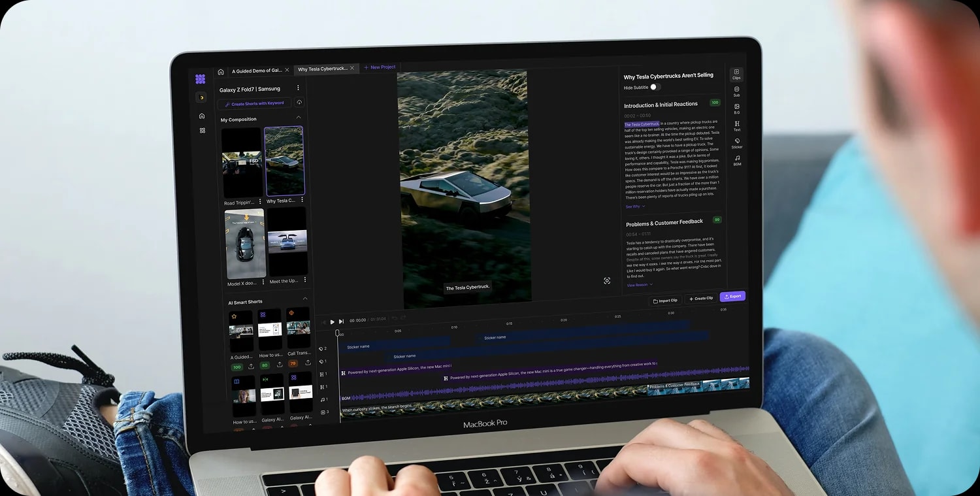The width and height of the screenshot is (980, 496).
Task: Click the Create Clip button
Action: [x=701, y=299]
